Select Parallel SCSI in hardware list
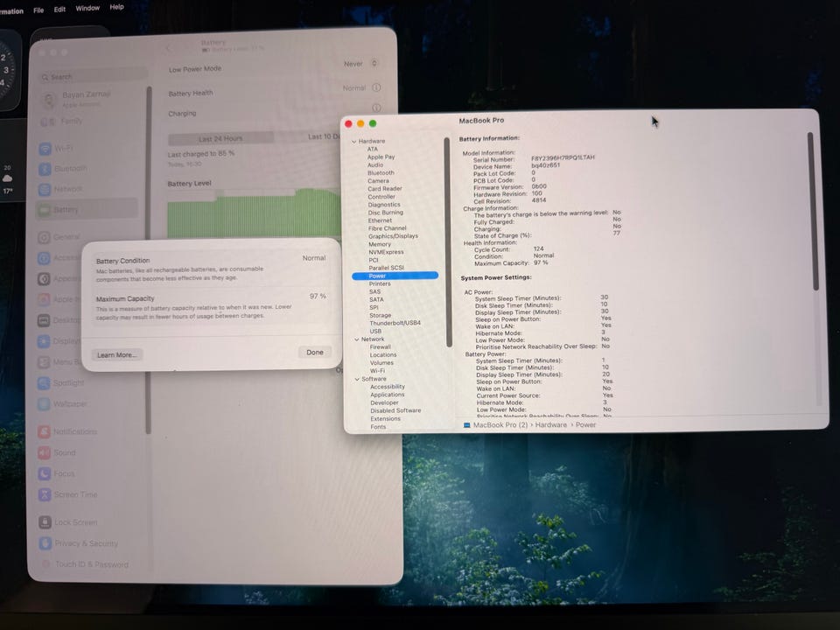840x630 pixels. [386, 268]
